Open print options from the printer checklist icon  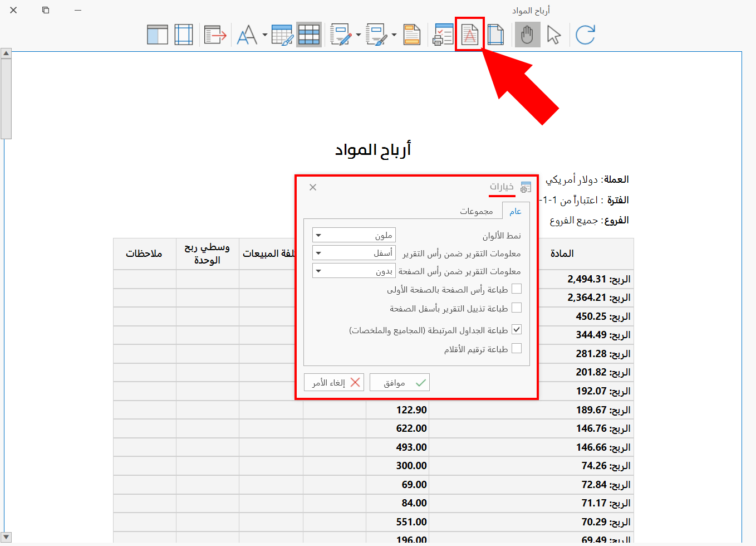[443, 35]
